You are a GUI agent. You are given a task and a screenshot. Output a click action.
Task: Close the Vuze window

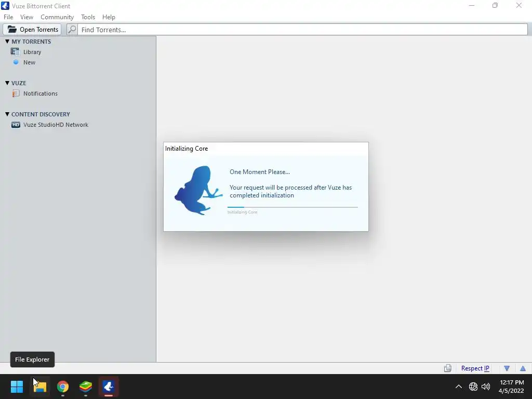point(519,5)
